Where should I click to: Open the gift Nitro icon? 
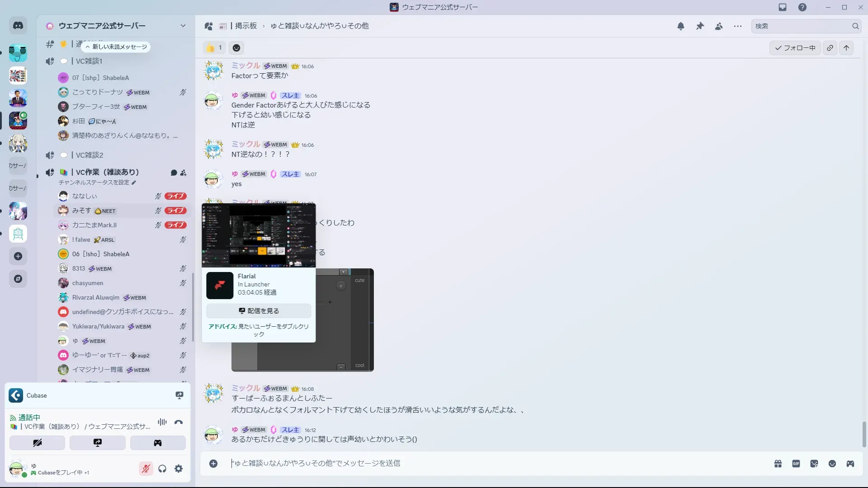(x=778, y=464)
